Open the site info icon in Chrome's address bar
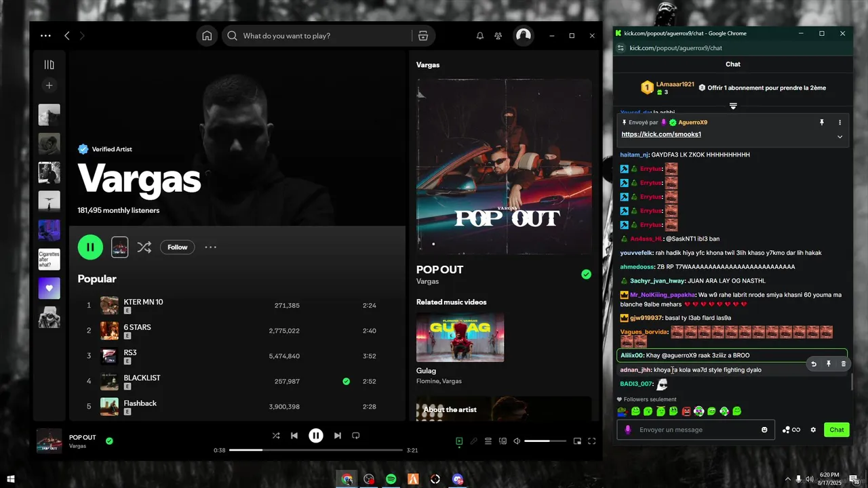 click(620, 48)
